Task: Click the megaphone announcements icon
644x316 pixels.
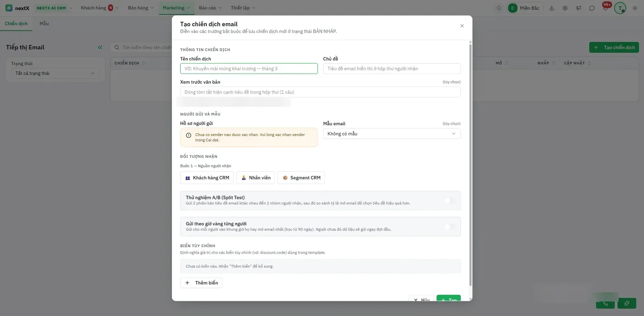Action: [578, 8]
